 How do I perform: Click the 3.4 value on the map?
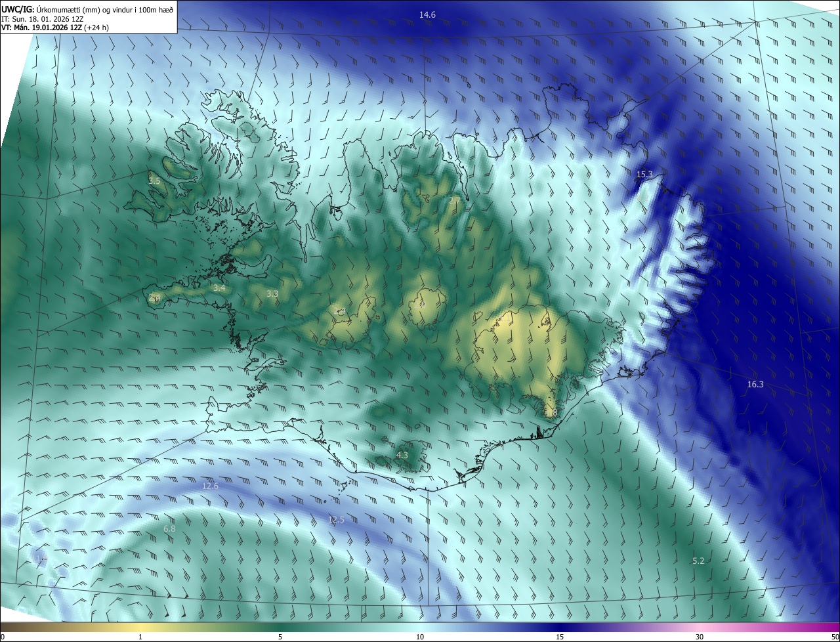click(x=219, y=288)
